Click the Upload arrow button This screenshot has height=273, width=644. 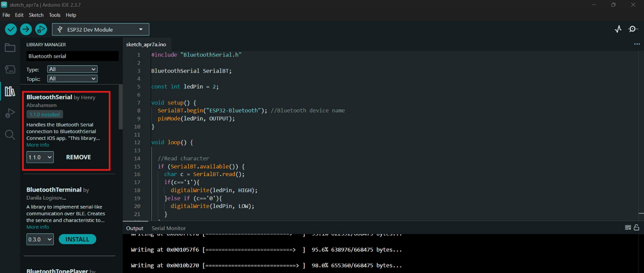pos(26,29)
